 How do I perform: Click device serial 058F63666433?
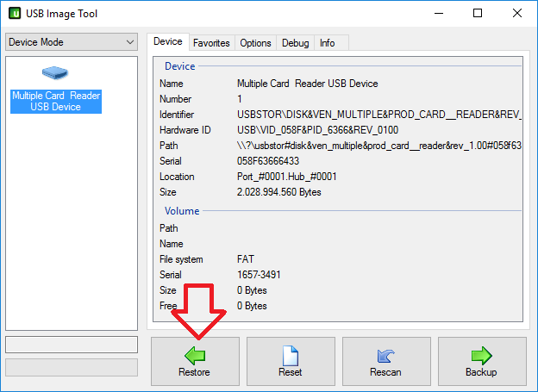coord(268,161)
